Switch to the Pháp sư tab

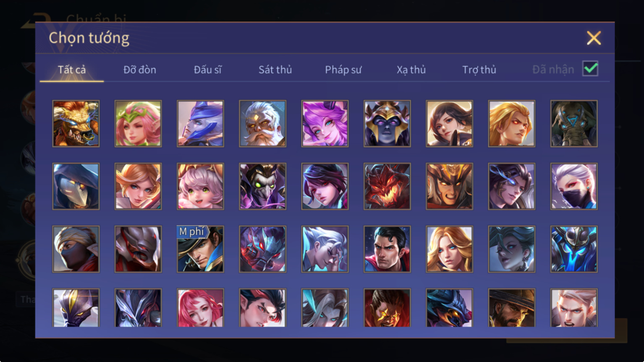point(343,70)
